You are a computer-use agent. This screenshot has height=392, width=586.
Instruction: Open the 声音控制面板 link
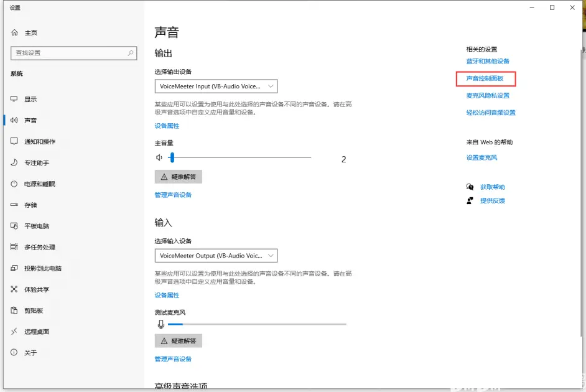tap(485, 78)
